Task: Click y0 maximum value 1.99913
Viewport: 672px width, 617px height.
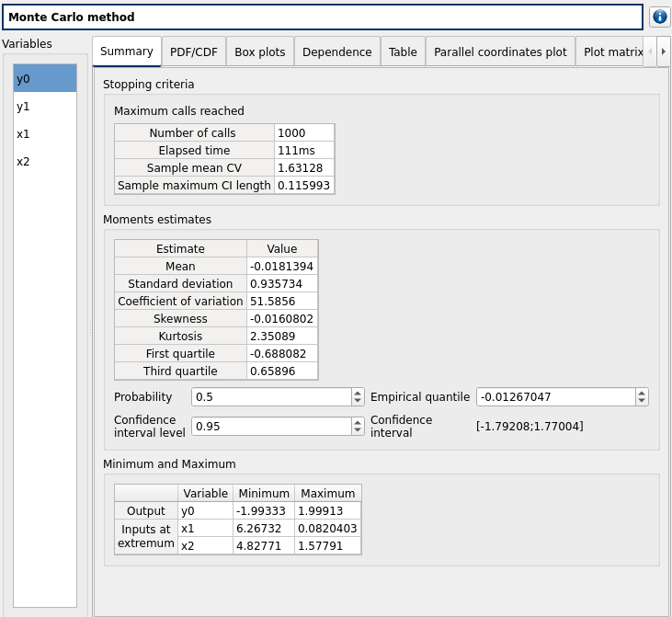Action: (x=328, y=510)
